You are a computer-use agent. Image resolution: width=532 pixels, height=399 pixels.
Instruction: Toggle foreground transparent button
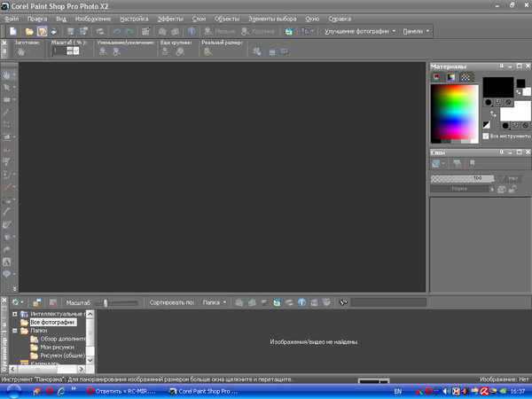click(x=508, y=102)
